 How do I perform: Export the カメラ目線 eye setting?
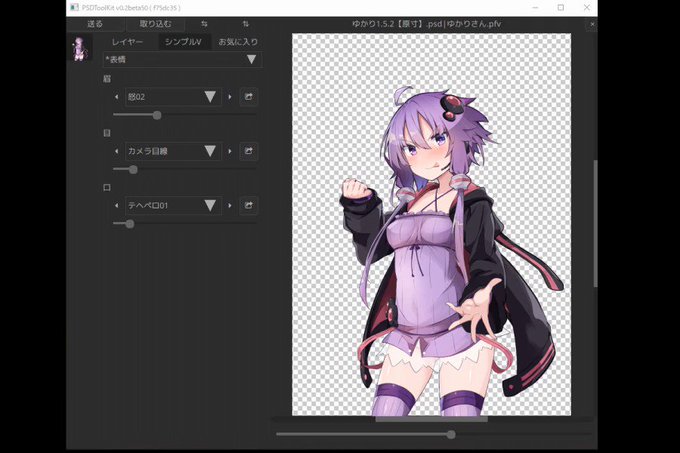click(x=248, y=151)
